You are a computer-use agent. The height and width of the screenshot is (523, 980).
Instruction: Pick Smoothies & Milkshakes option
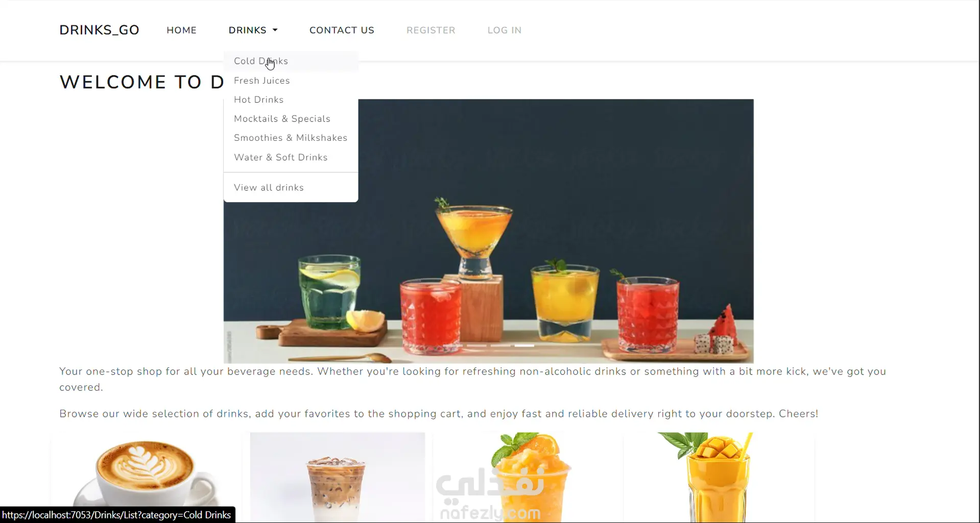pyautogui.click(x=291, y=138)
